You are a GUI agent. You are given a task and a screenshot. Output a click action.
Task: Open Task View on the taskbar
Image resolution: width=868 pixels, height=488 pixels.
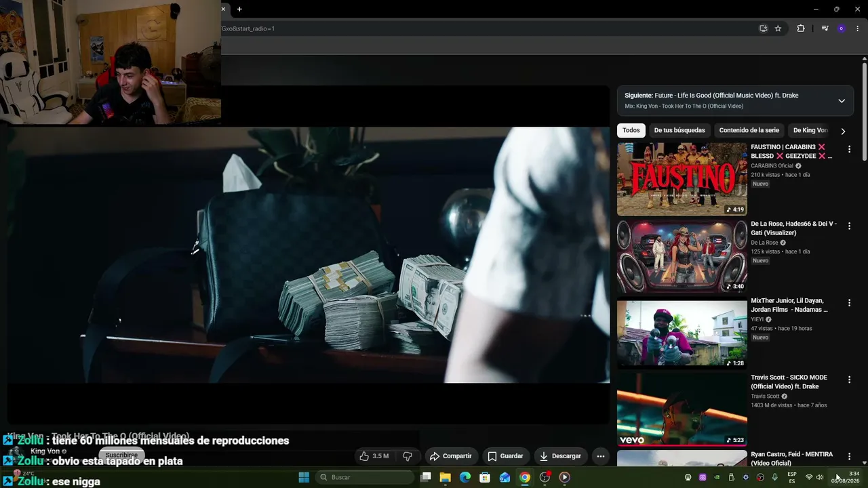pyautogui.click(x=425, y=477)
